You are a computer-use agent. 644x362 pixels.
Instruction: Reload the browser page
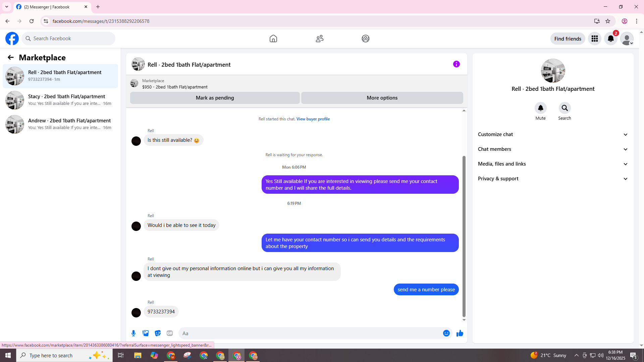(x=32, y=21)
